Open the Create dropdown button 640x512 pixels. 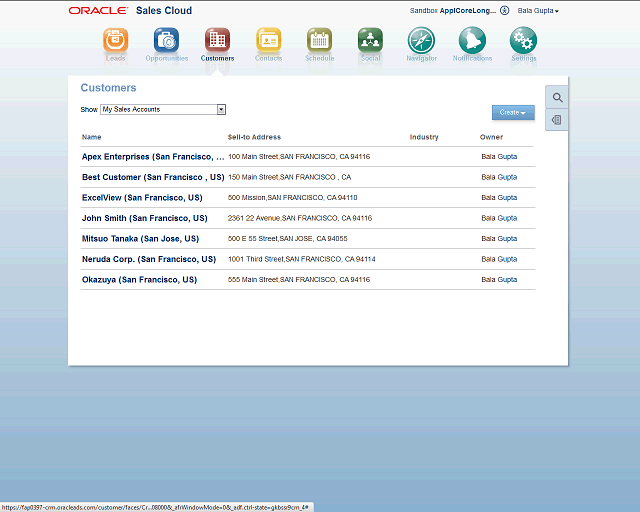(513, 112)
